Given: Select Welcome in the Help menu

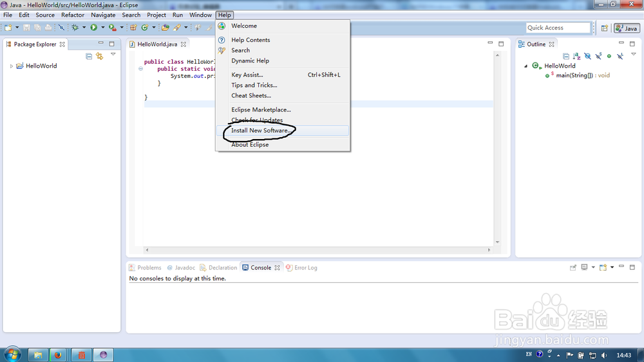Looking at the screenshot, I should tap(283, 26).
